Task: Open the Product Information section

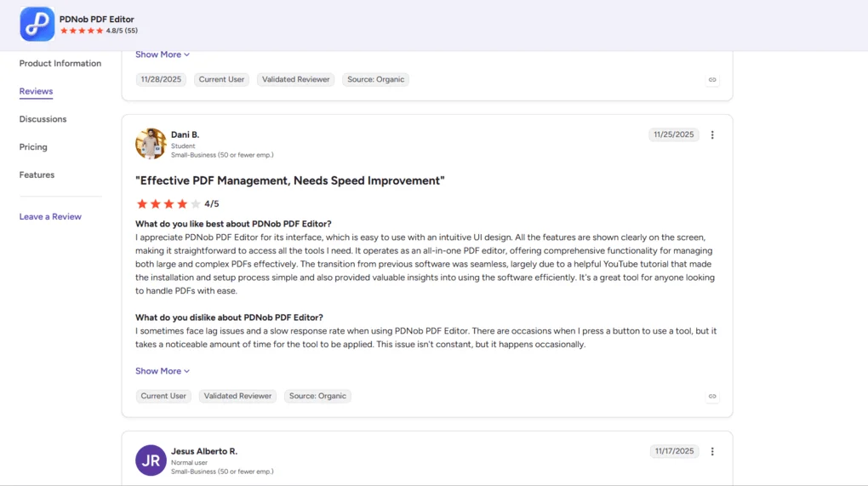Action: 60,63
